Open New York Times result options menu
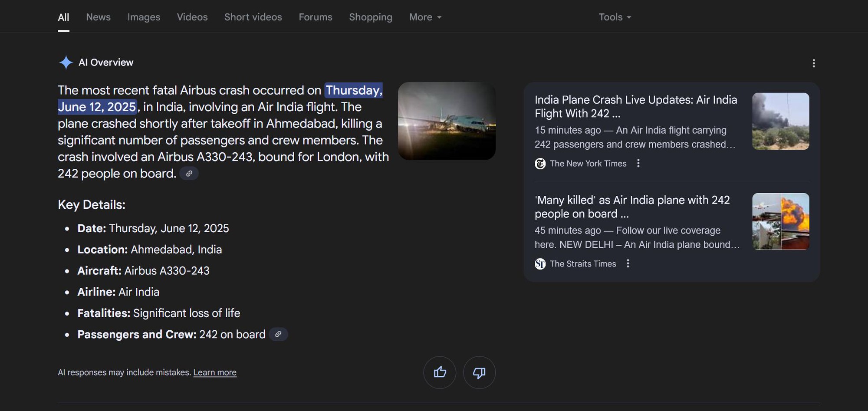Viewport: 868px width, 411px height. pyautogui.click(x=638, y=163)
